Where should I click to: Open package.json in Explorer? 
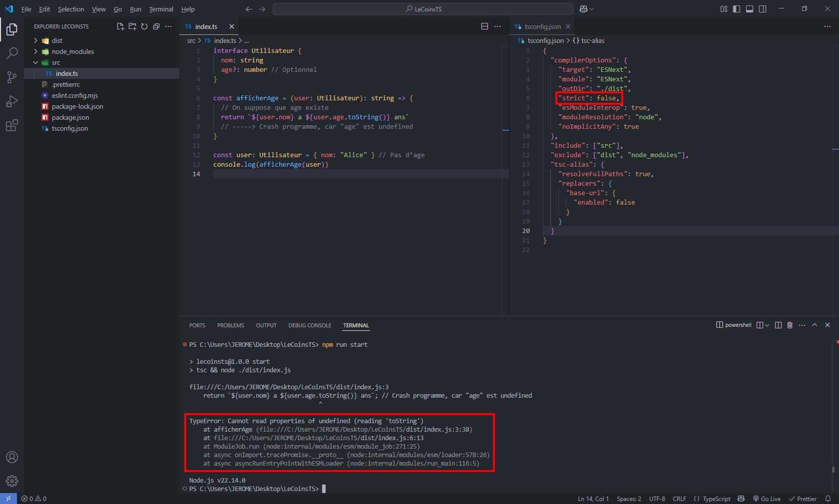coord(70,117)
